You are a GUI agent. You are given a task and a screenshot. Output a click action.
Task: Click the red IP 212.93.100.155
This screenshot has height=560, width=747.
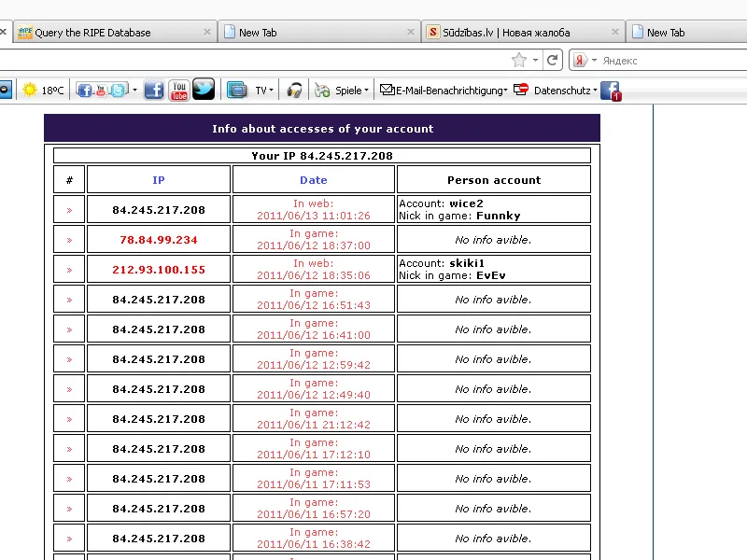pos(159,270)
